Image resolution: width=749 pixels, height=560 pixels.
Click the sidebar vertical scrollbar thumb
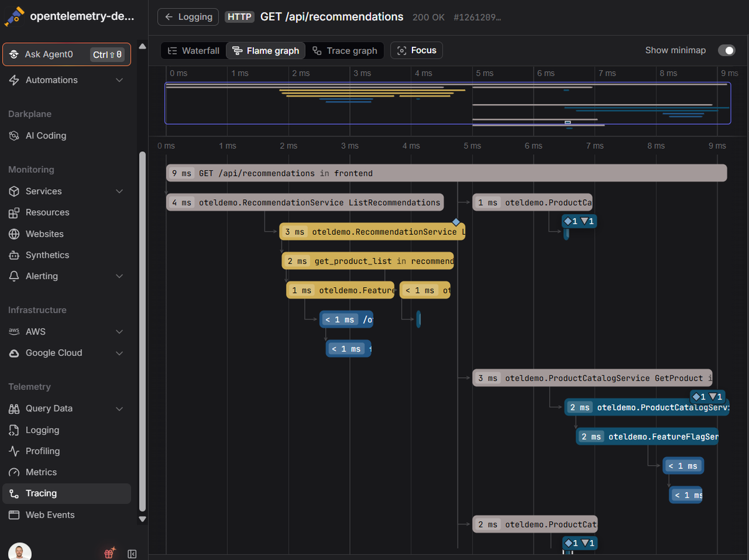pos(142,331)
